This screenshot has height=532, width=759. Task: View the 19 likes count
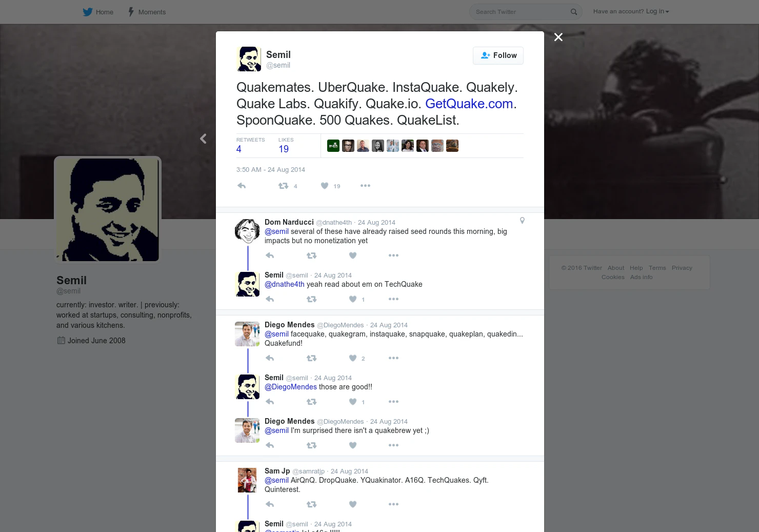(284, 149)
